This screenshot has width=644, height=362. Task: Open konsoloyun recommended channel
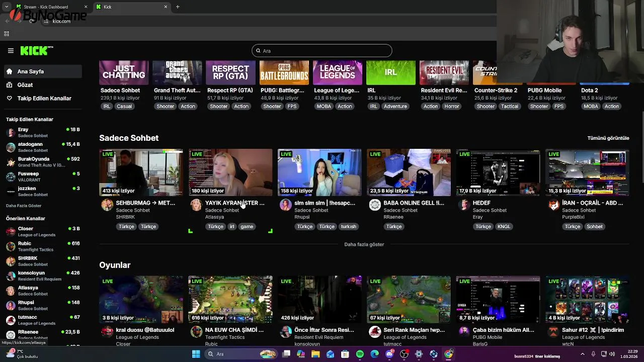pyautogui.click(x=43, y=276)
